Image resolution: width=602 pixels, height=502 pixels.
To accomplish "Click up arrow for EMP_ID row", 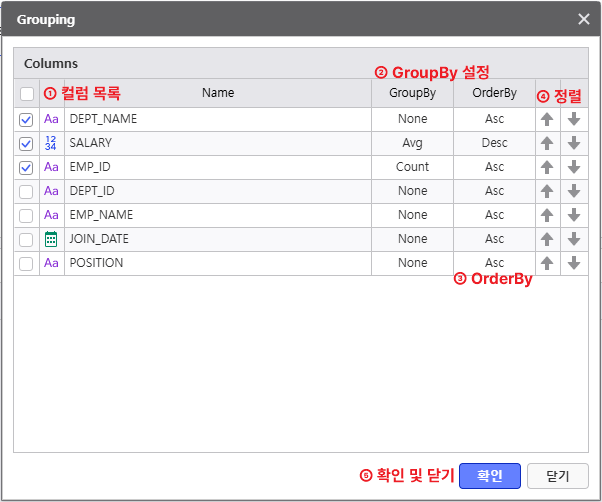I will tap(547, 167).
